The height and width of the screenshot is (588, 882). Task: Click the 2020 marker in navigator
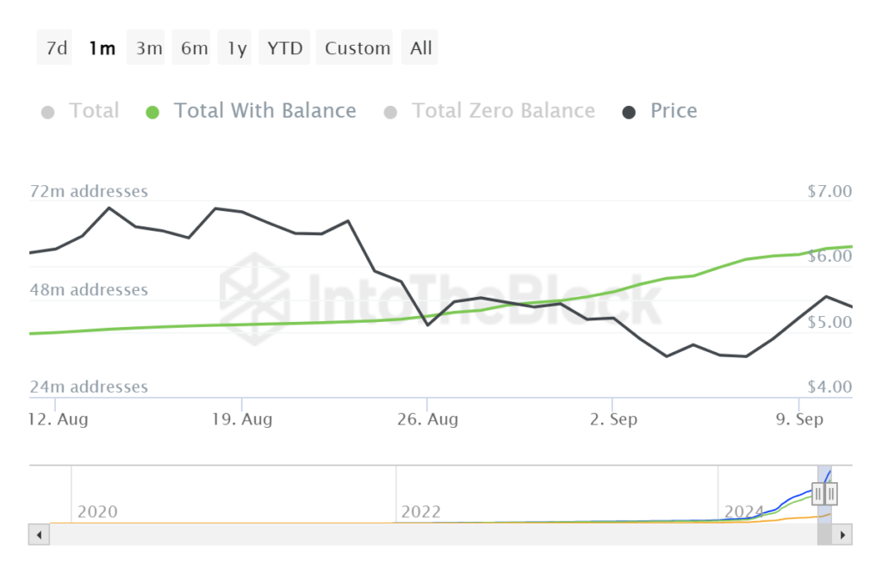97,511
